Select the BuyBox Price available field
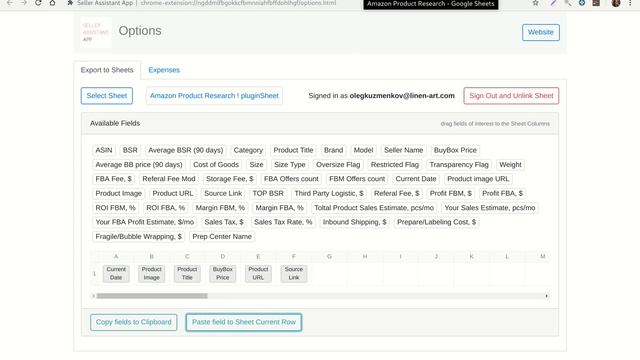The height and width of the screenshot is (360, 640). point(455,150)
